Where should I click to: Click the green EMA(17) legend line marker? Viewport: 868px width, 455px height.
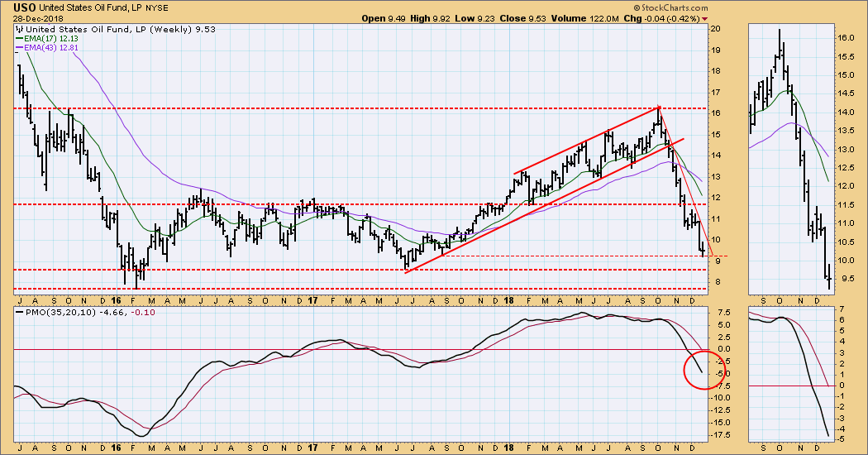coord(19,38)
